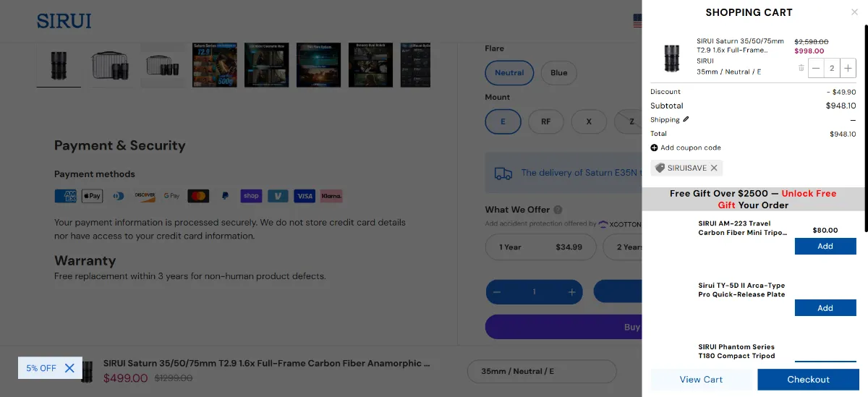The height and width of the screenshot is (397, 868).
Task: Decrease product page quantity
Action: pyautogui.click(x=497, y=292)
